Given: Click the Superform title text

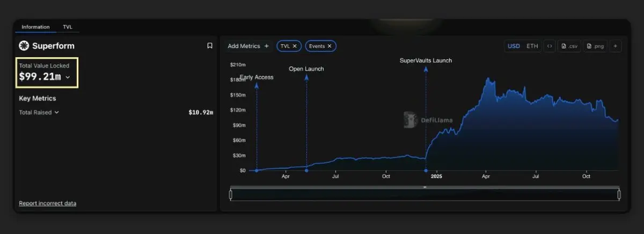Looking at the screenshot, I should point(53,46).
